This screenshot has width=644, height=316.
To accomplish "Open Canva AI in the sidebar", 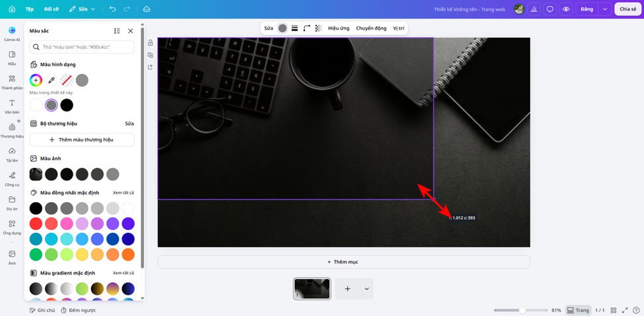I will [x=12, y=33].
